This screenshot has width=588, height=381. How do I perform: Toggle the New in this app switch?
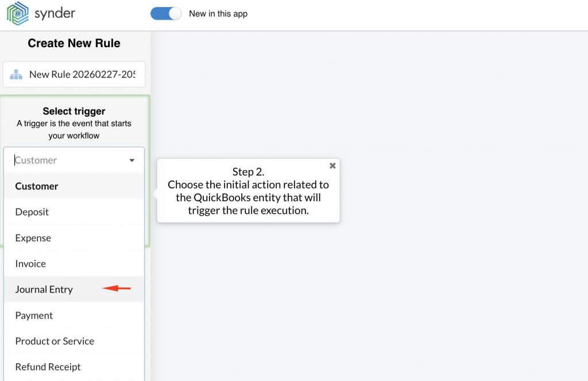point(166,14)
